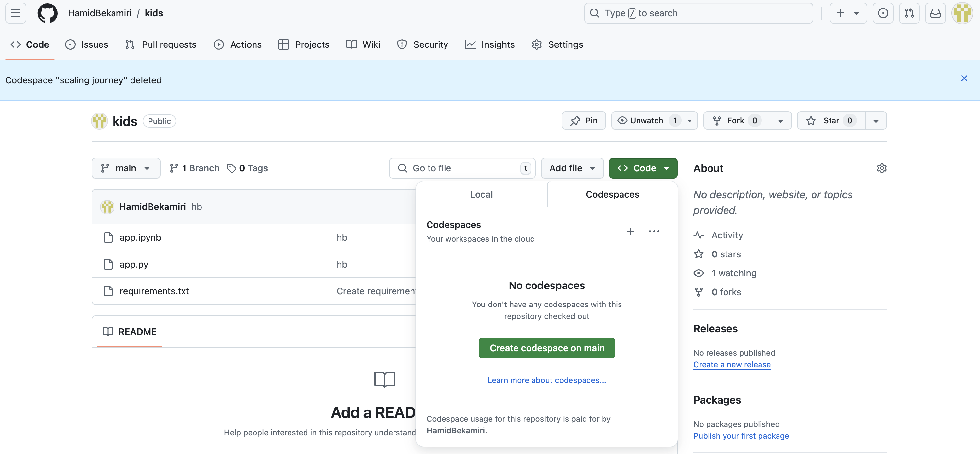Image resolution: width=980 pixels, height=454 pixels.
Task: Click the hb commit message for app.py
Action: coord(341,264)
